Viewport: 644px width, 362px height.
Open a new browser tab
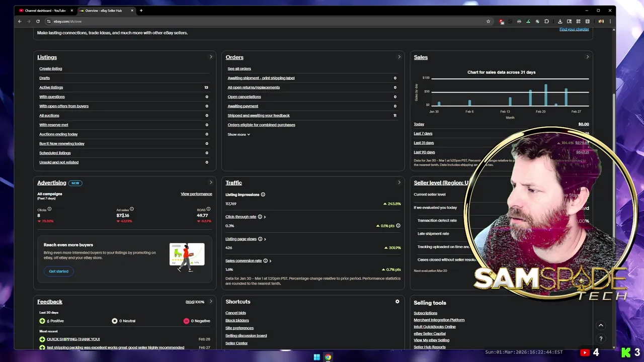pyautogui.click(x=141, y=11)
